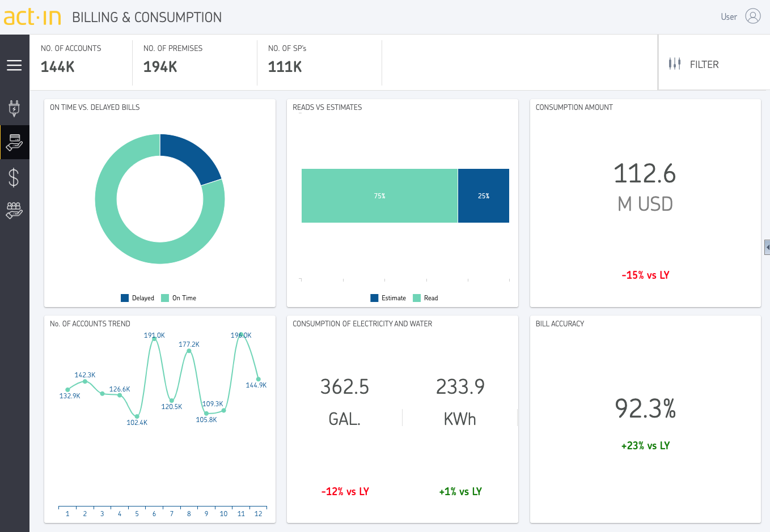770x532 pixels.
Task: Click the filter sliders icon
Action: click(675, 64)
